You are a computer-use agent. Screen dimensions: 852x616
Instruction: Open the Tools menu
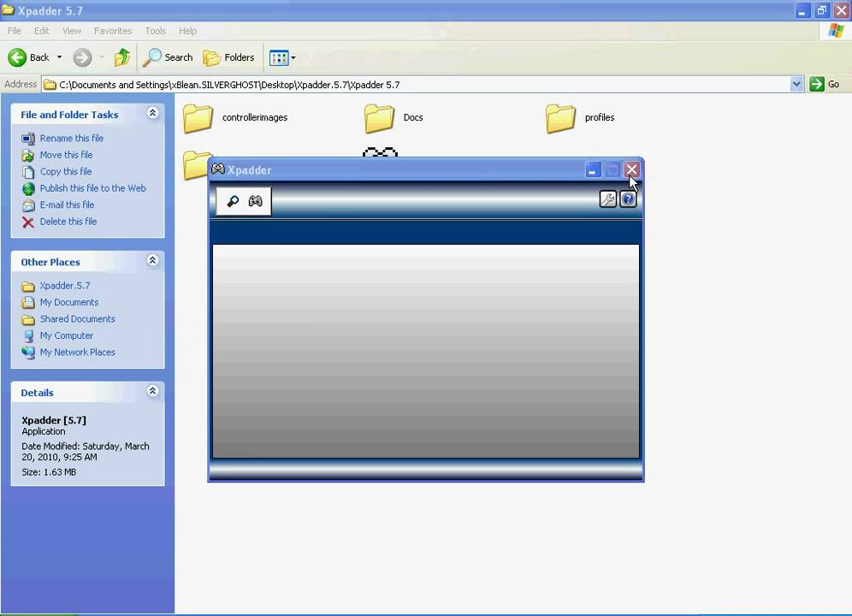pos(156,31)
